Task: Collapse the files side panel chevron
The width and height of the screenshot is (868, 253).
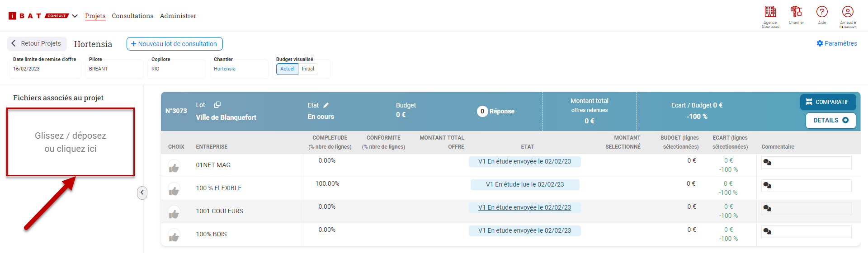Action: 142,193
